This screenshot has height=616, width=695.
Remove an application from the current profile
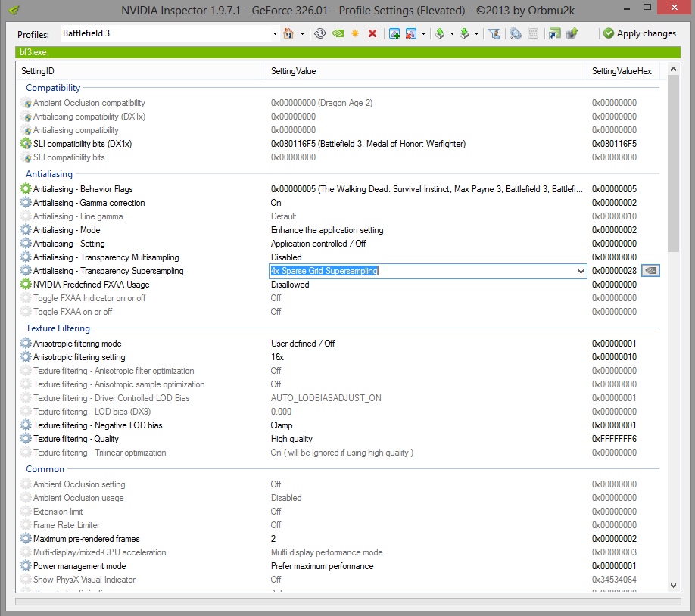(x=411, y=33)
